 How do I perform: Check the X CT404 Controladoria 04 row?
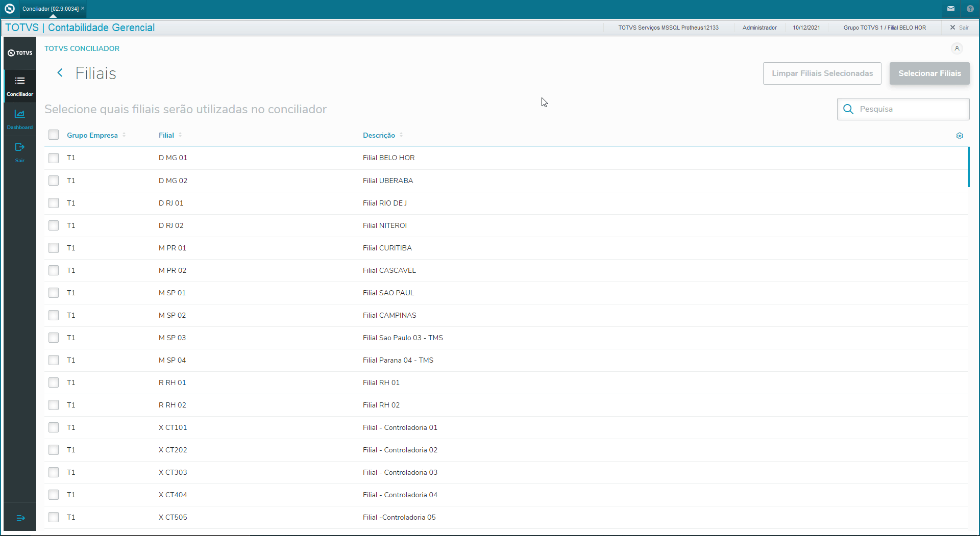(54, 495)
